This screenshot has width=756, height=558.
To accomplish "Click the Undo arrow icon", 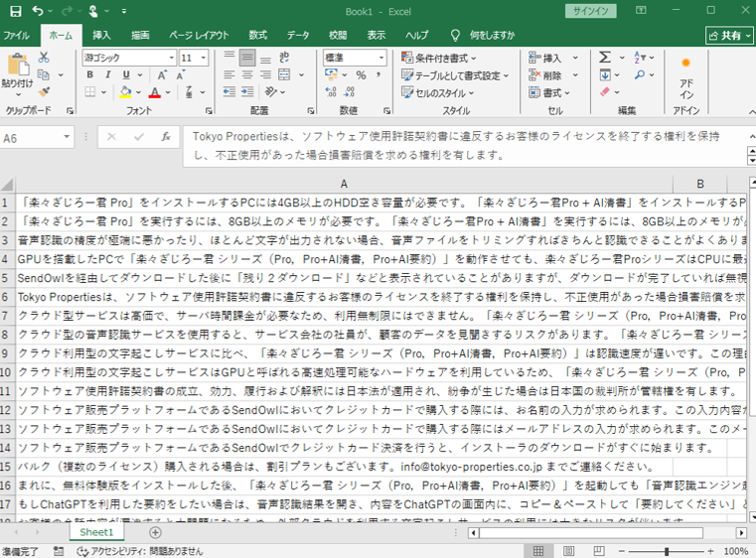I will [x=38, y=11].
